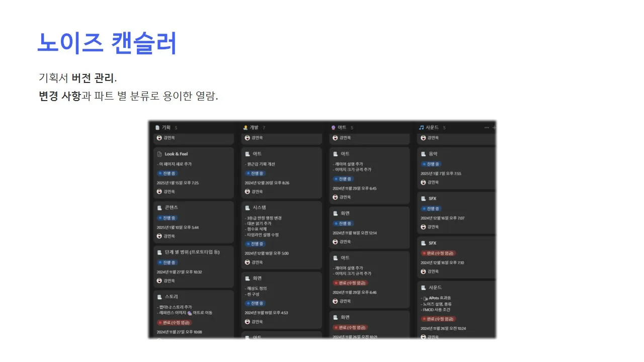This screenshot has width=644, height=362.
Task: Click the text '- 이 페이지 새로 추가'
Action: [x=174, y=164]
